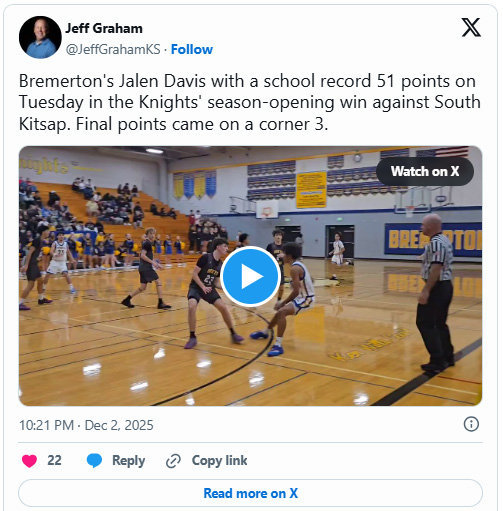This screenshot has width=503, height=511.
Task: Open the 10:21 PM Dec 2, 2025 timestamp
Action: pos(86,425)
